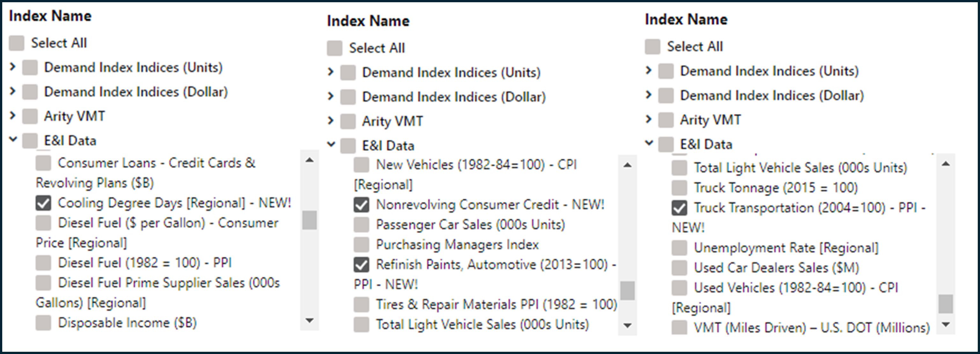Check Diesel Fuel (1982 = 100) - PPI
This screenshot has height=354, width=980.
[x=43, y=263]
